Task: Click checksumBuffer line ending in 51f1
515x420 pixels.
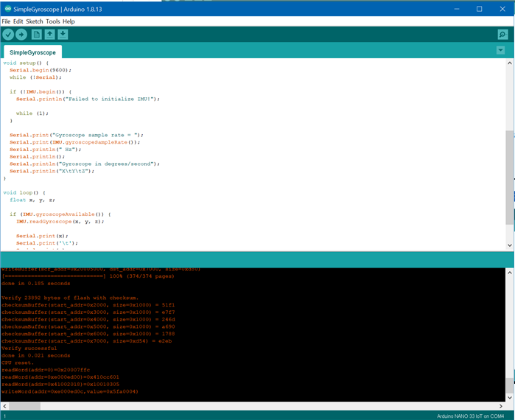Action: 88,305
